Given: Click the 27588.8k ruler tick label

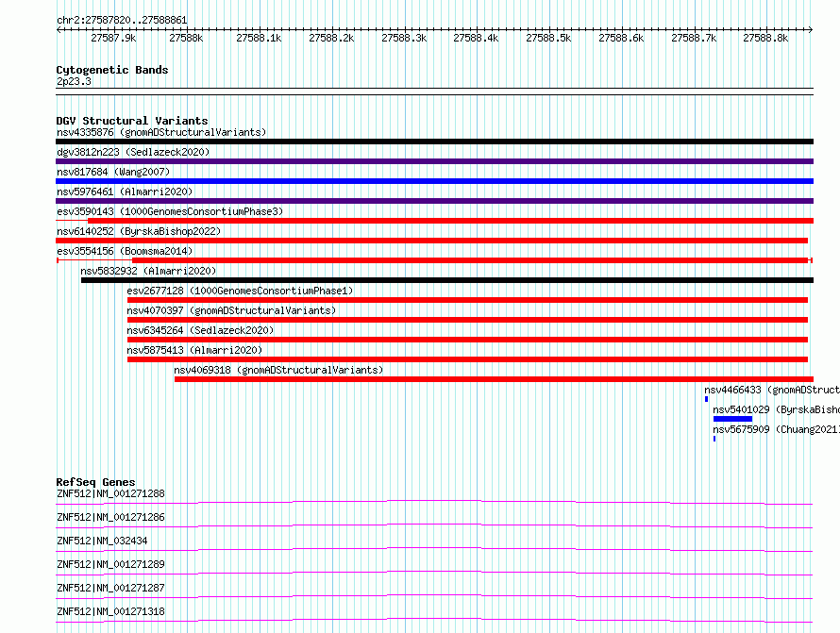Looking at the screenshot, I should point(765,38).
